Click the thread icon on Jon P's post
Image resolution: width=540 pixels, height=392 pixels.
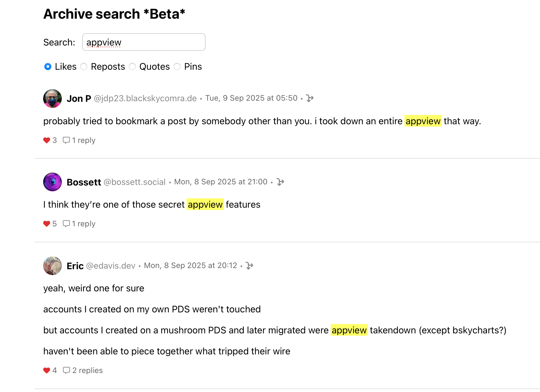pyautogui.click(x=310, y=98)
